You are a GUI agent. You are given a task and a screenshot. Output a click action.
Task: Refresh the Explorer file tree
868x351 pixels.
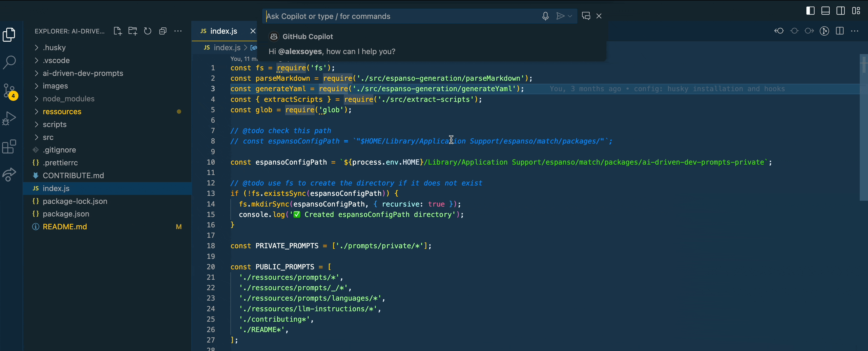pyautogui.click(x=148, y=31)
